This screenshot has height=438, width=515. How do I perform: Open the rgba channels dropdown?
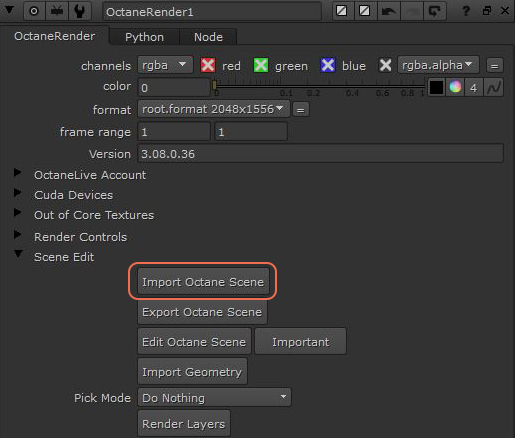[x=165, y=65]
